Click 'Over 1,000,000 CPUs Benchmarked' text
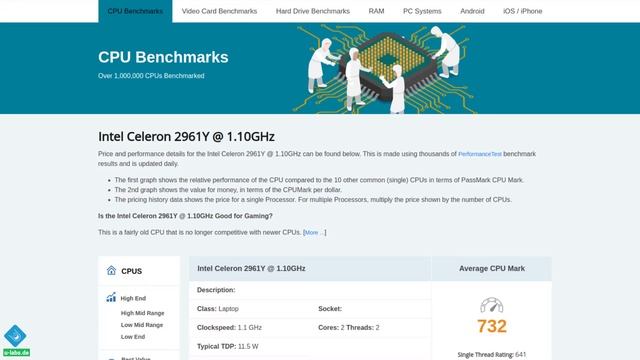640x360 pixels. coord(151,76)
